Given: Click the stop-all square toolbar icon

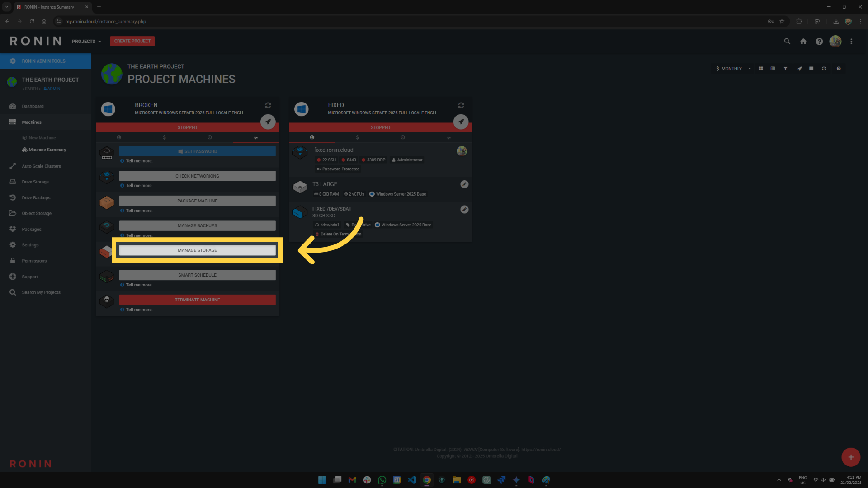Looking at the screenshot, I should (x=811, y=69).
